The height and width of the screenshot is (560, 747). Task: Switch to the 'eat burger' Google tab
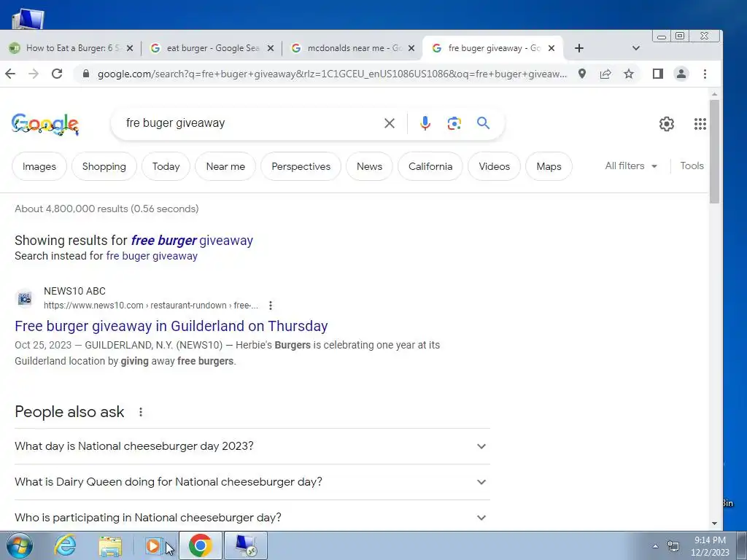coord(212,48)
